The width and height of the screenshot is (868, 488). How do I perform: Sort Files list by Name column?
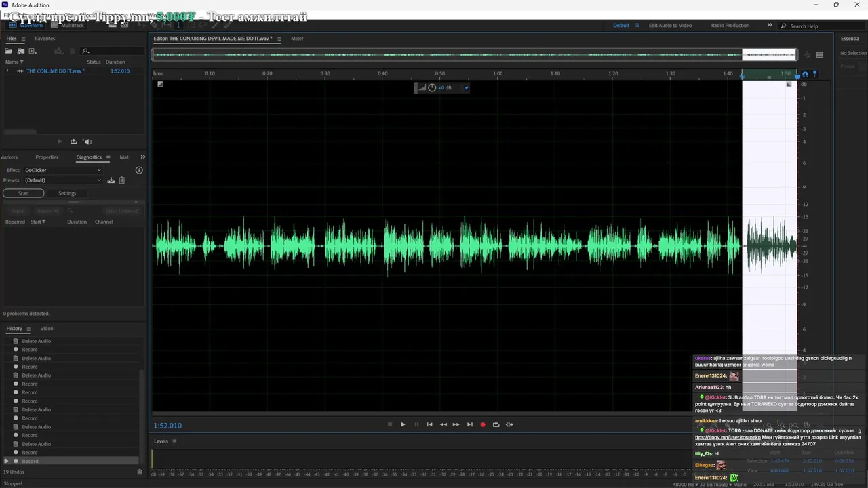[13, 62]
